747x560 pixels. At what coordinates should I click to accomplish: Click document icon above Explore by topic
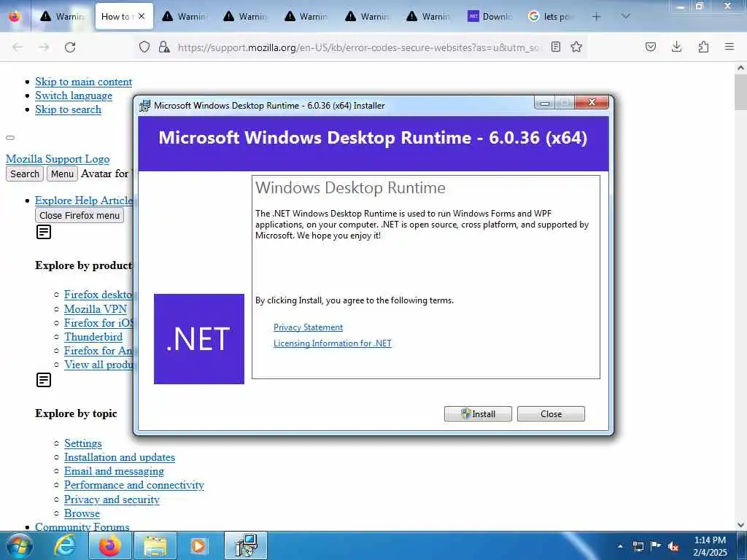44,380
